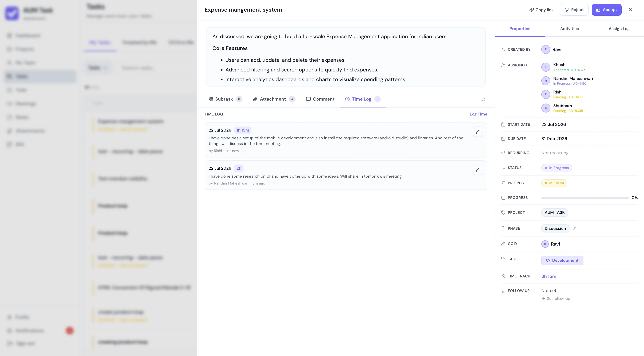Click Ravi's avatar in CC'D row
Viewport: 644px width, 356px height.
point(545,244)
